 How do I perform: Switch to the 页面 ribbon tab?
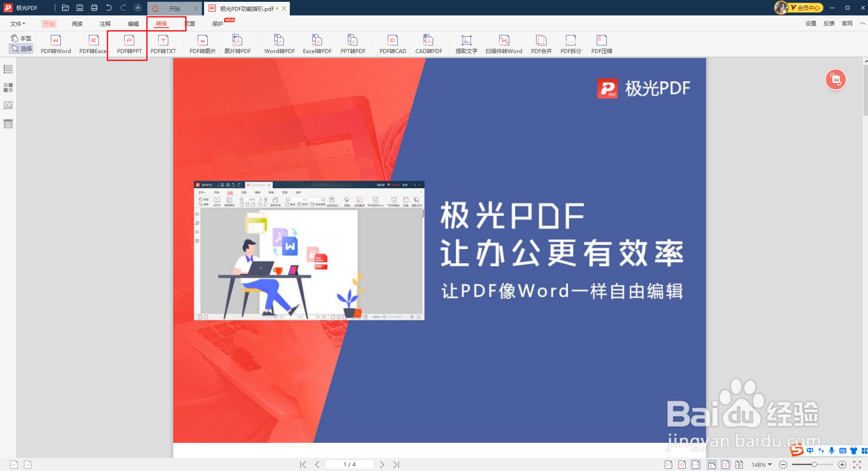[x=190, y=24]
